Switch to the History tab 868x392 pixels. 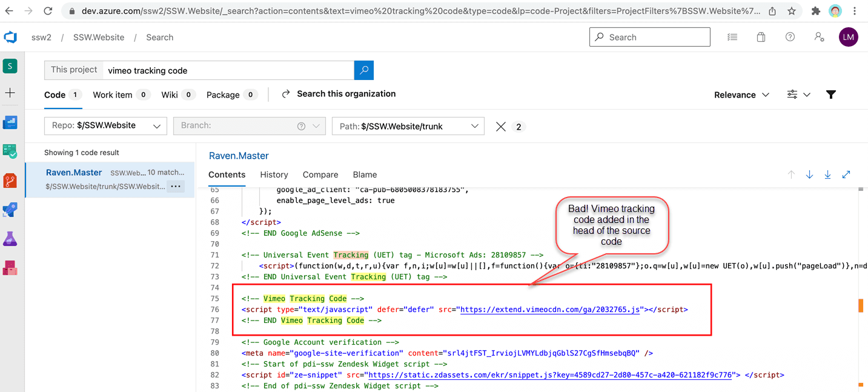(x=274, y=174)
